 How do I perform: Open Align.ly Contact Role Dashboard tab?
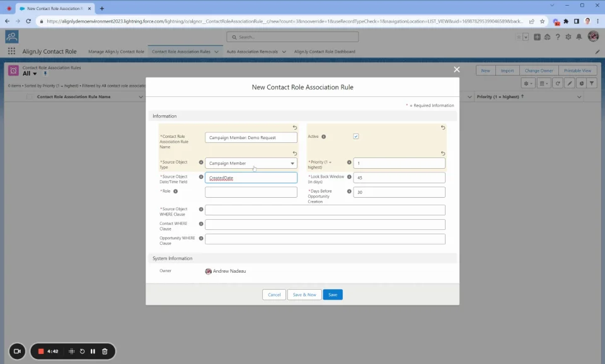(x=325, y=52)
